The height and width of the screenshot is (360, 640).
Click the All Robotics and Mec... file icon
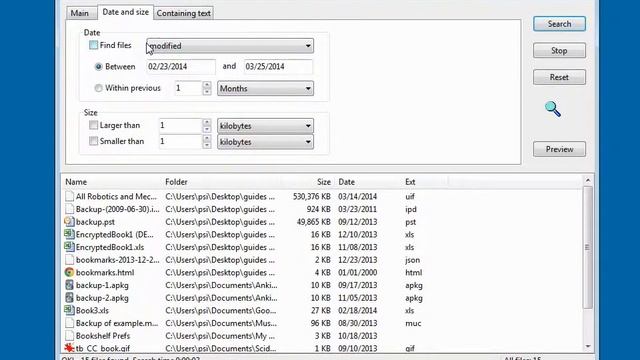point(69,196)
